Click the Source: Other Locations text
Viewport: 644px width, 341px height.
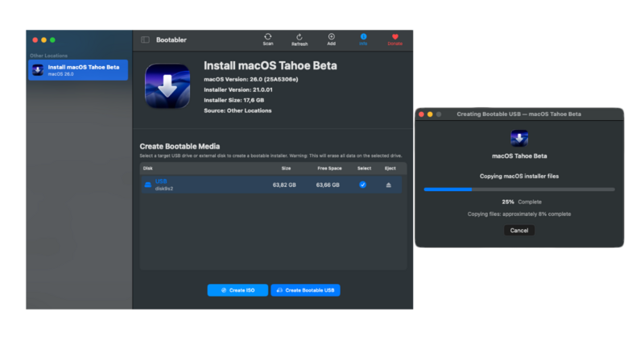tap(237, 110)
